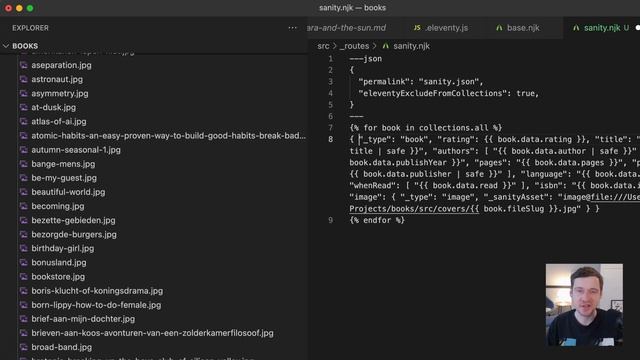The image size is (640, 360).
Task: Click image file icon beside bookstore.jpg
Action: [24, 277]
